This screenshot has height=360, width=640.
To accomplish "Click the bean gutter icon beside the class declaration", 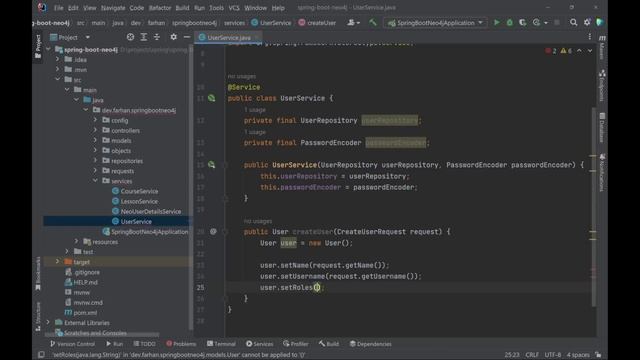I will pos(211,98).
